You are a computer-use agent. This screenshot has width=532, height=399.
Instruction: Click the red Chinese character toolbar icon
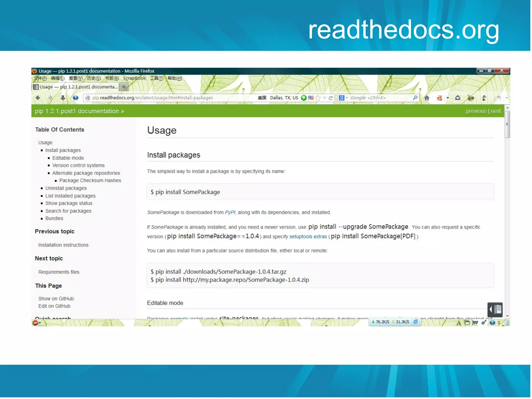click(439, 98)
